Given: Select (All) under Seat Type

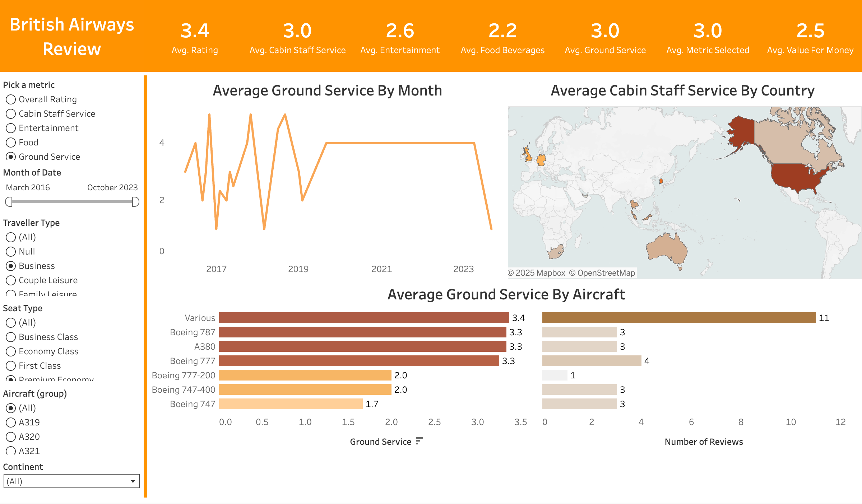Looking at the screenshot, I should (x=11, y=323).
